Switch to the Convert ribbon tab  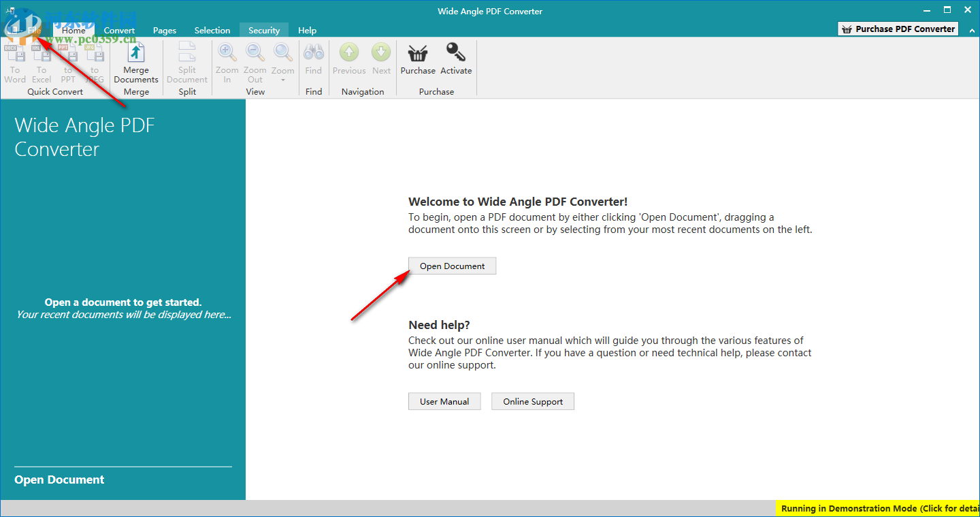coord(119,30)
